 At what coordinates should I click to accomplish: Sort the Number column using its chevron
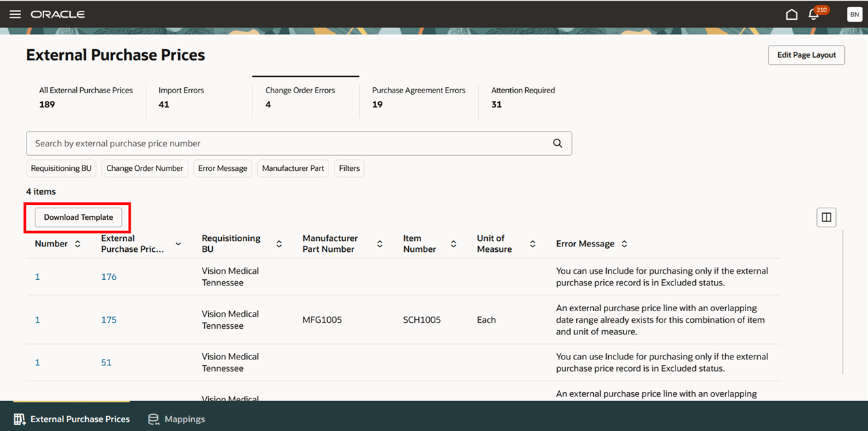tap(76, 243)
